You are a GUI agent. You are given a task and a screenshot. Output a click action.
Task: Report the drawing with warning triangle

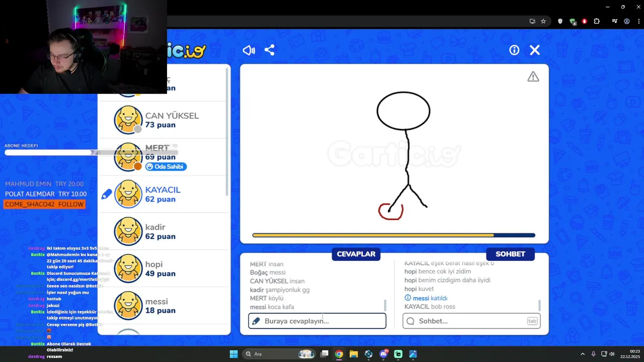(x=533, y=76)
